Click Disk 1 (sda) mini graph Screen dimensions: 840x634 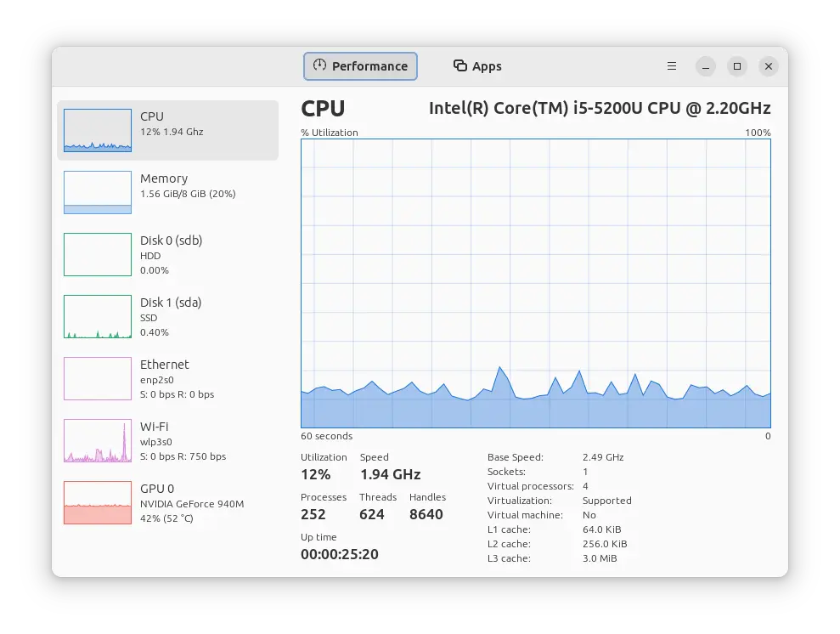point(98,316)
